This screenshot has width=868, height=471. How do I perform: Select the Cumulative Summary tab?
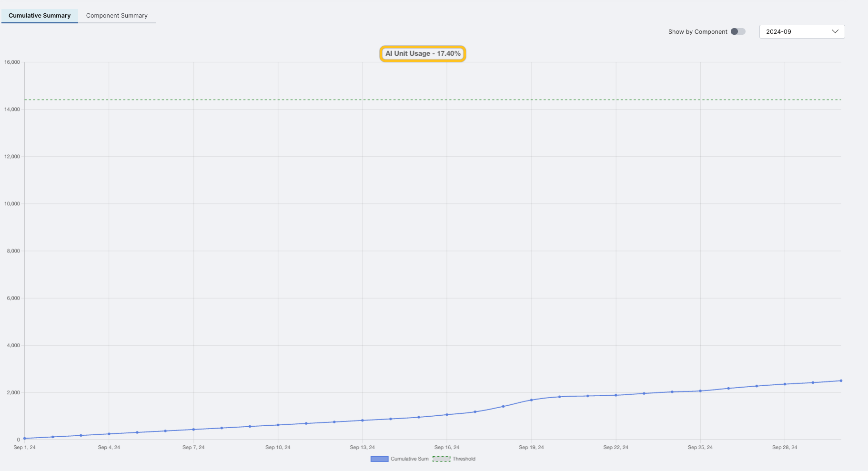tap(40, 15)
